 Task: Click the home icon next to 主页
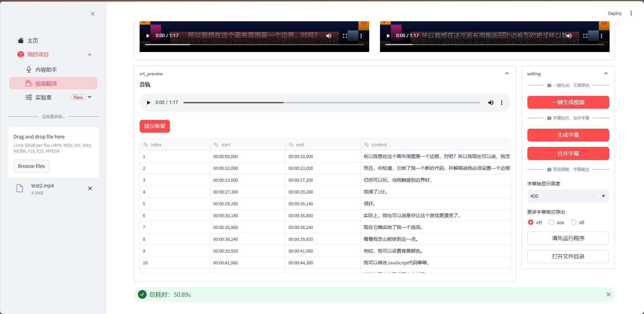point(21,41)
